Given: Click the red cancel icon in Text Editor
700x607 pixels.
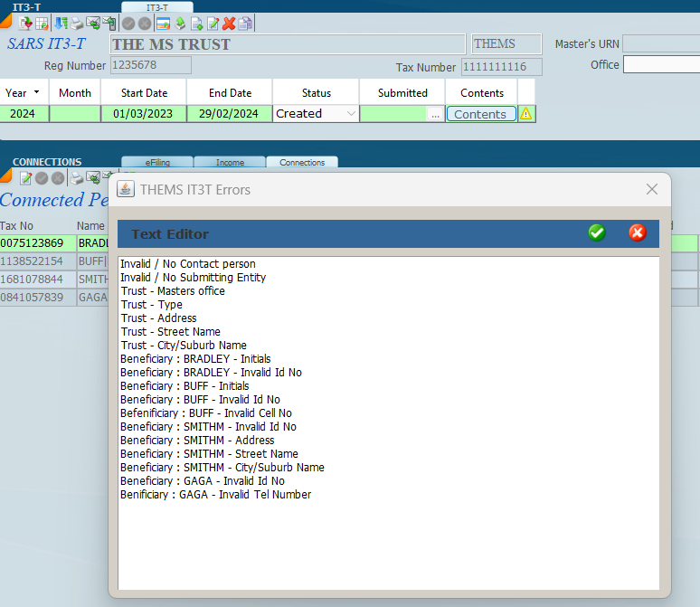Looking at the screenshot, I should [638, 233].
